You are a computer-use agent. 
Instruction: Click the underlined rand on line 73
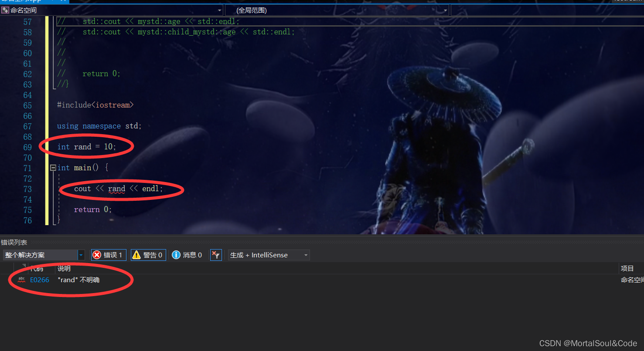point(116,189)
